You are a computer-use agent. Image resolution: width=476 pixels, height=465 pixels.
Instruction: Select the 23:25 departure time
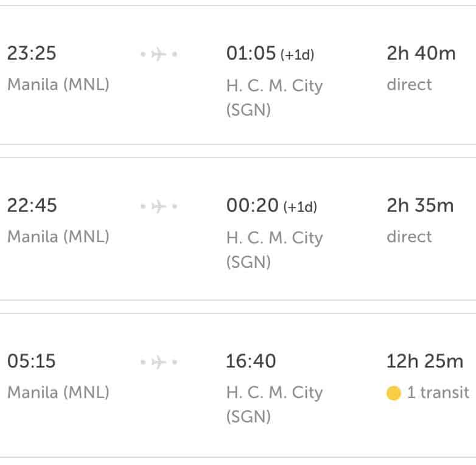32,54
